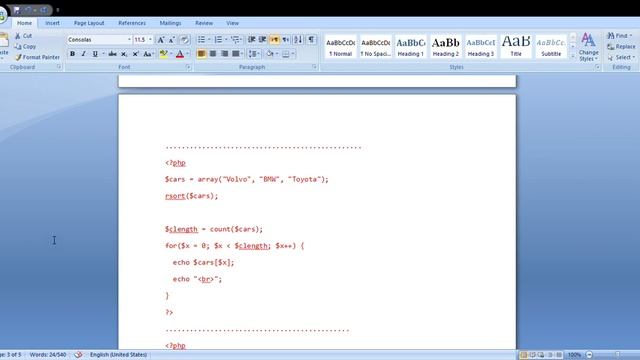
Task: Click the Multilevel List icon
Action: click(235, 40)
